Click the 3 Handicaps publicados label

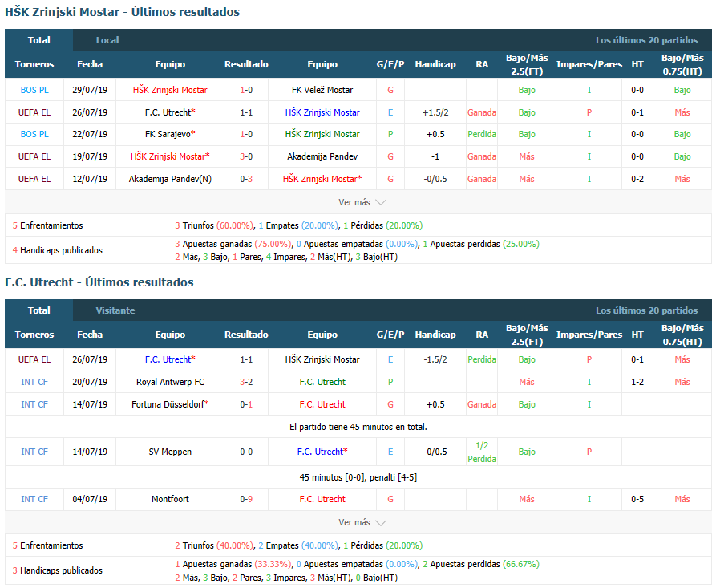pos(58,570)
